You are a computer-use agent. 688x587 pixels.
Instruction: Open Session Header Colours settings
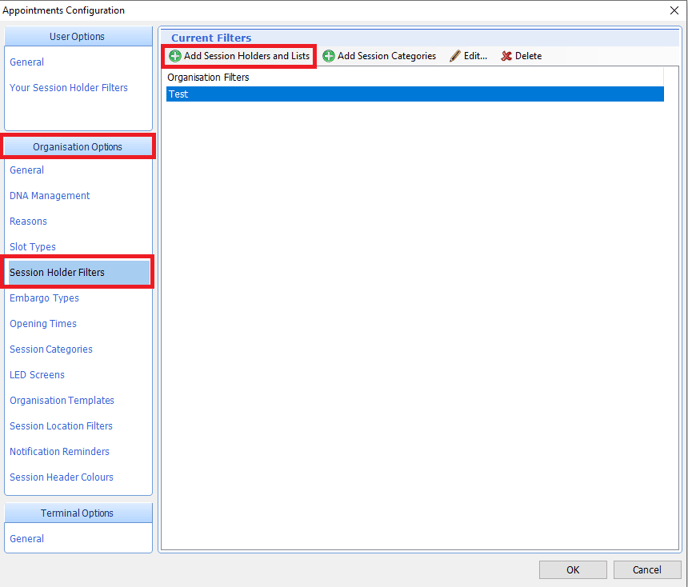coord(62,477)
